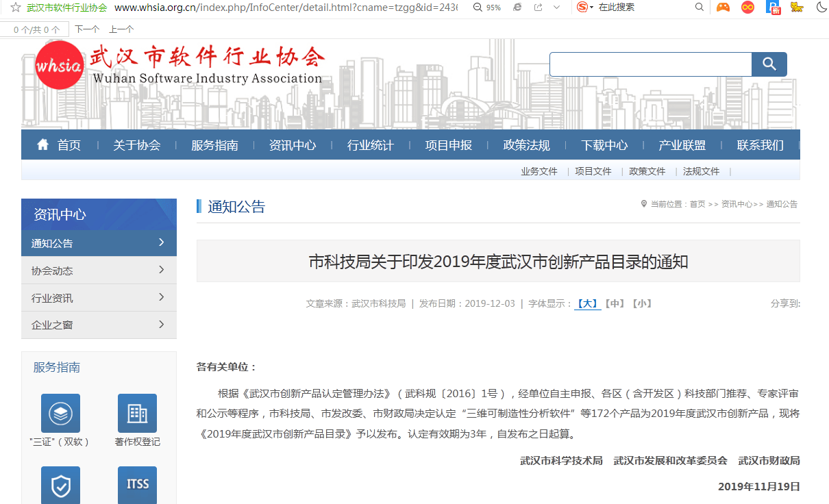This screenshot has width=829, height=504.
Task: Open 政策文件 submenu link
Action: [x=647, y=171]
